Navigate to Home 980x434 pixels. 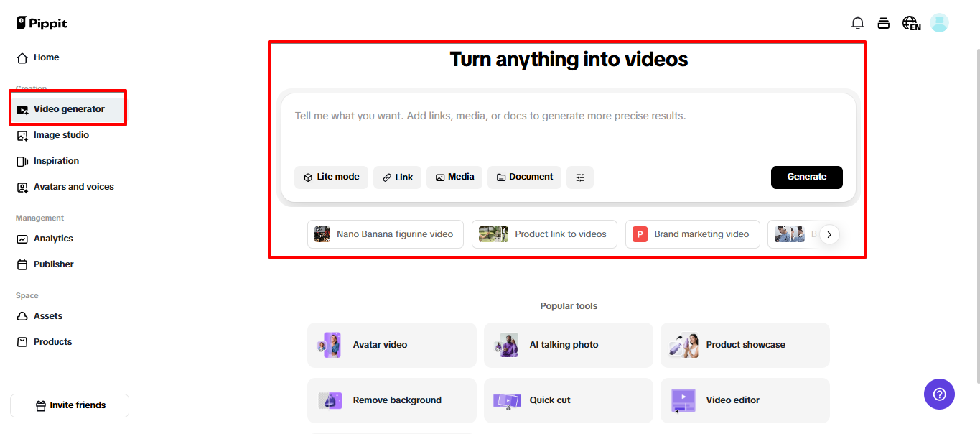coord(45,57)
